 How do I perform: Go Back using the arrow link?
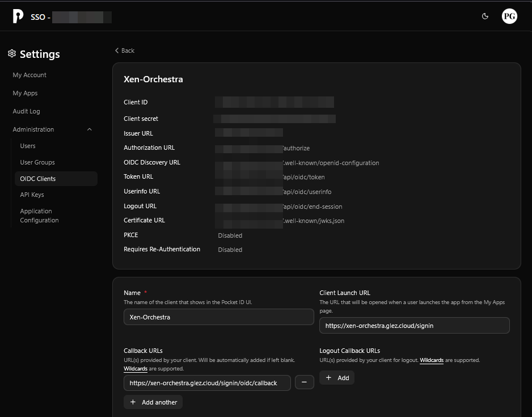click(x=125, y=50)
